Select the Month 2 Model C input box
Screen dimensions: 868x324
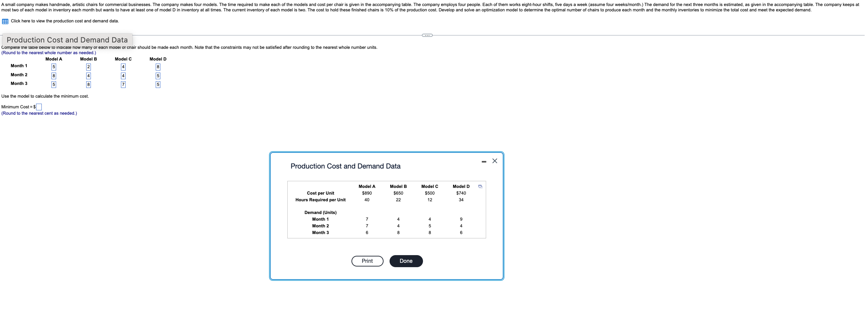[123, 76]
